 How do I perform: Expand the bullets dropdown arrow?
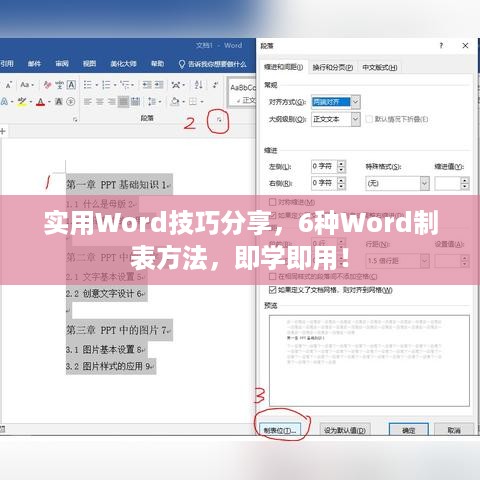coord(97,85)
